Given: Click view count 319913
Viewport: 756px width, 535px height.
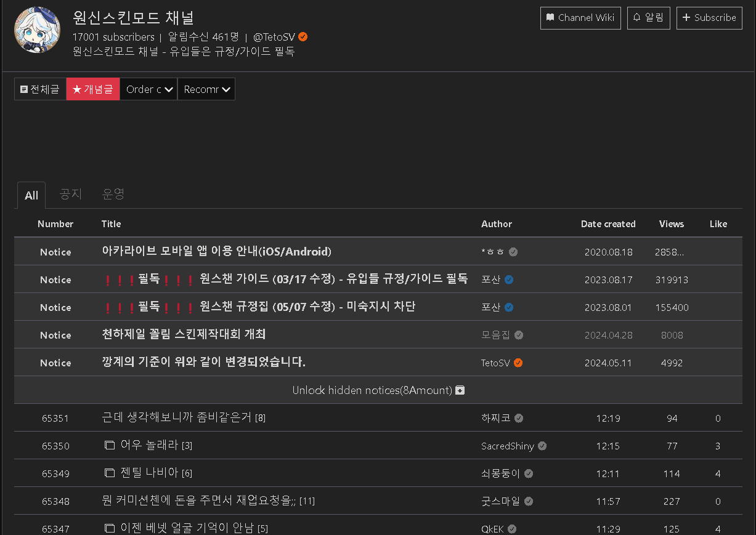Looking at the screenshot, I should [x=672, y=280].
